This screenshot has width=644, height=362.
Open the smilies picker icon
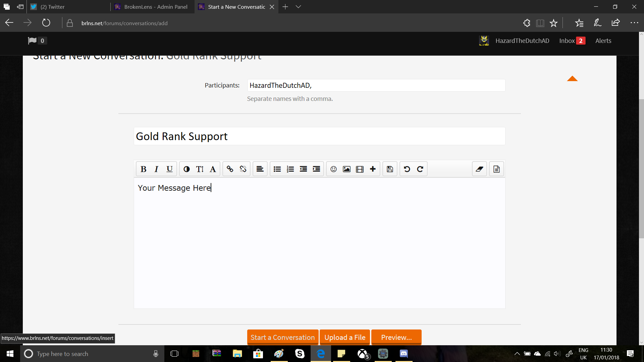click(333, 169)
